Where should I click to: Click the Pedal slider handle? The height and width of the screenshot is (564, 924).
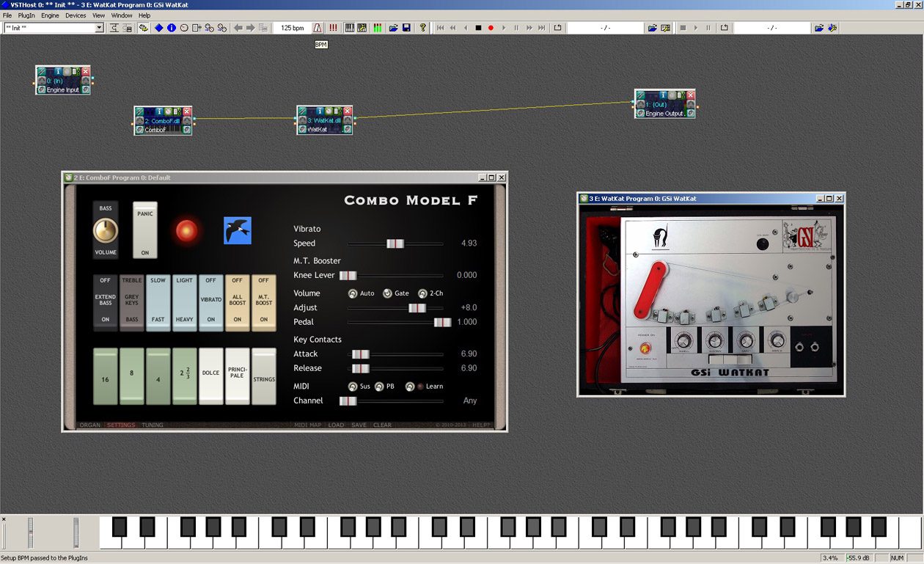pyautogui.click(x=442, y=322)
